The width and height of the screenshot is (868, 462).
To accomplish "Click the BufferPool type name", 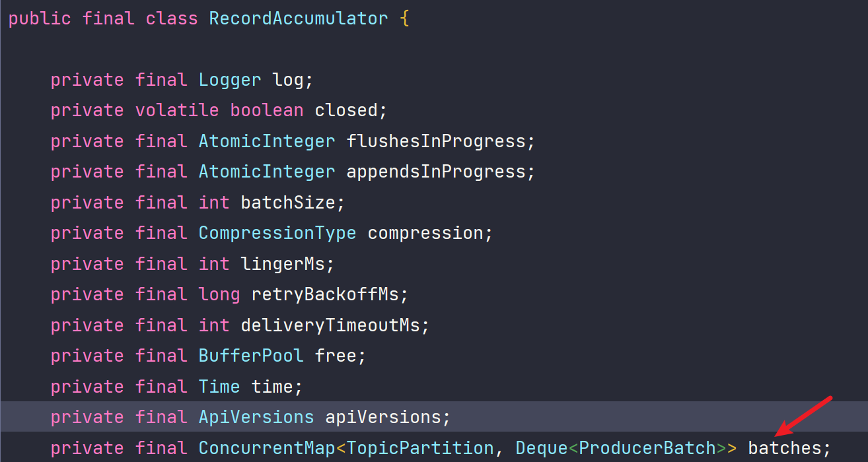I will tap(251, 356).
